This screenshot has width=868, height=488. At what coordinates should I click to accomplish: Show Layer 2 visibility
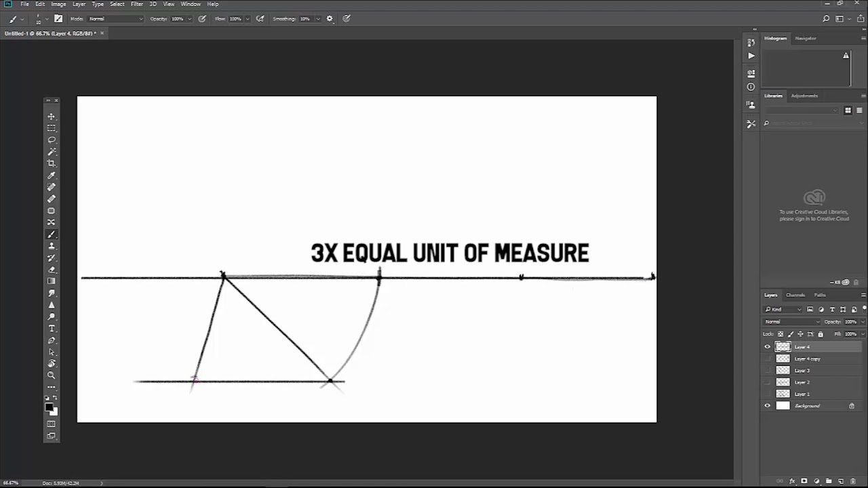768,382
